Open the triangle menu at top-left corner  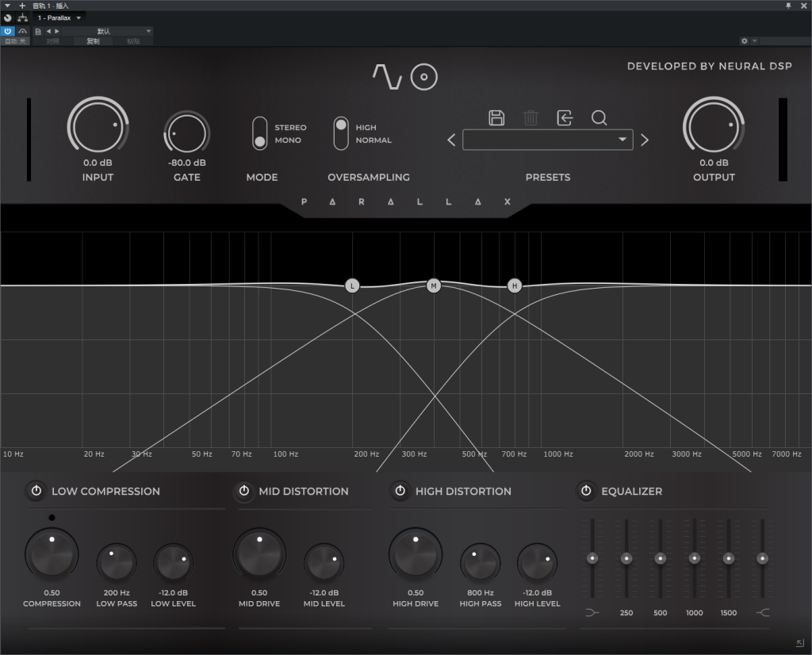(7, 6)
